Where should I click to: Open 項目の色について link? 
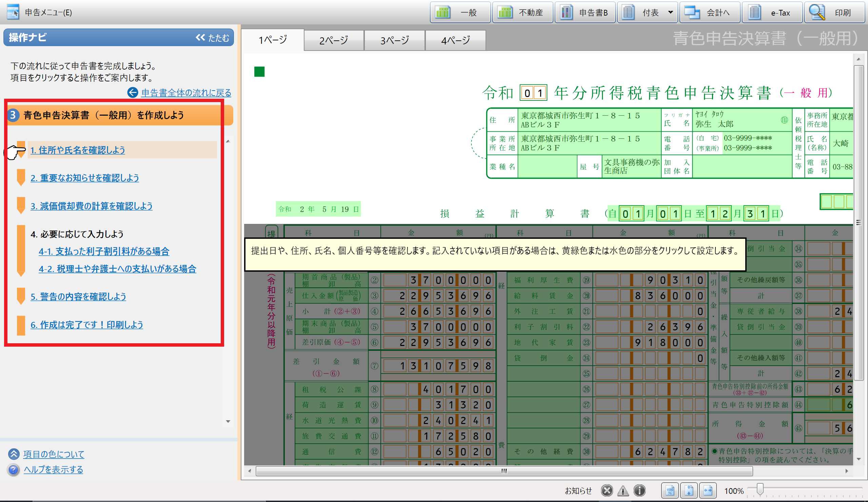(x=54, y=454)
